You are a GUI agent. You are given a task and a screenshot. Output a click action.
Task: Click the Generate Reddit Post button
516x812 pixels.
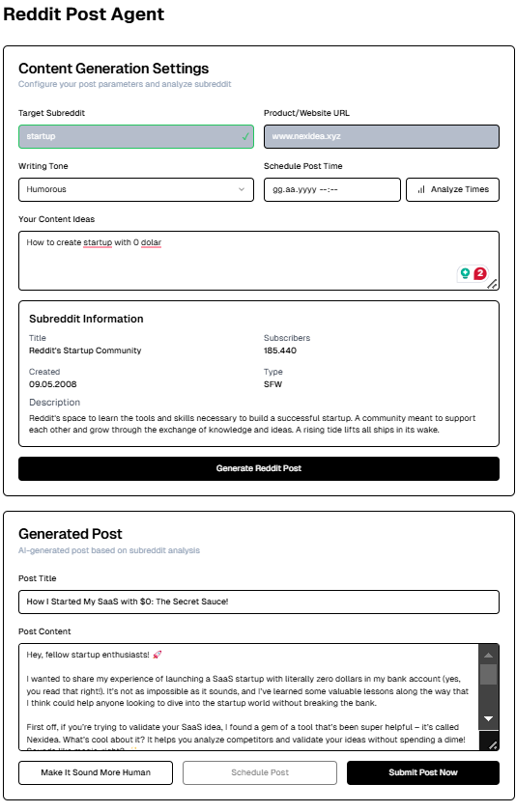tap(259, 468)
